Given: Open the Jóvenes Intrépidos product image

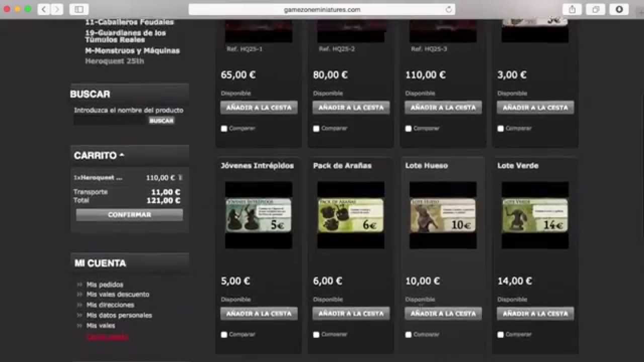Looking at the screenshot, I should pyautogui.click(x=259, y=215).
